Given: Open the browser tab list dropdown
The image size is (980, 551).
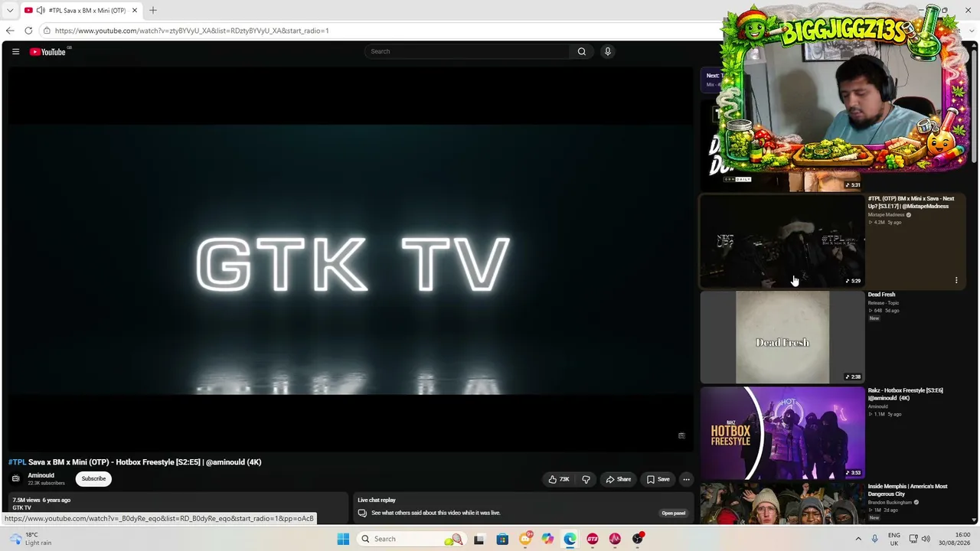Looking at the screenshot, I should 10,10.
